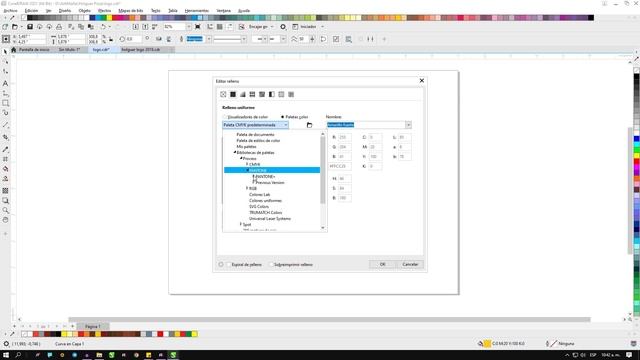Viewport: 640px width, 360px height.
Task: Open the Archivo menu
Action: tap(11, 11)
